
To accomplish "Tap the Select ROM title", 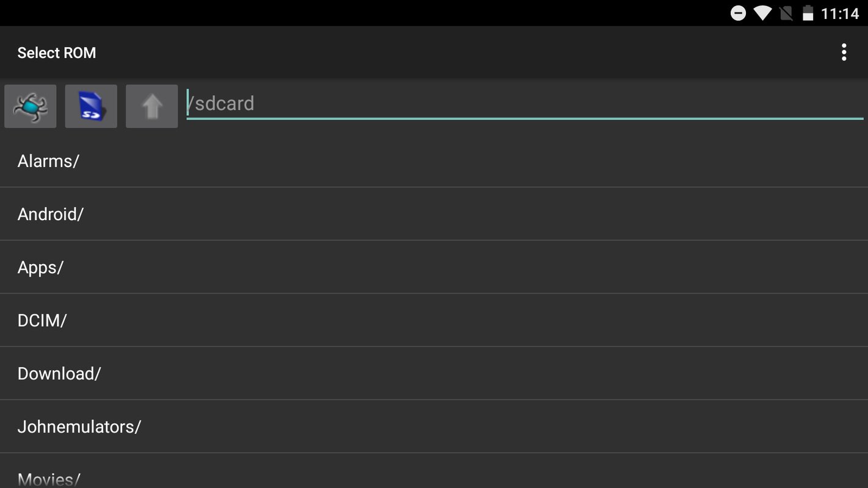I will 56,52.
